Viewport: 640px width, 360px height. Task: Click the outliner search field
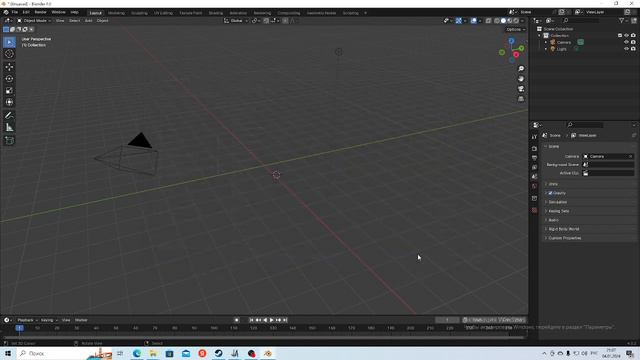tap(581, 20)
